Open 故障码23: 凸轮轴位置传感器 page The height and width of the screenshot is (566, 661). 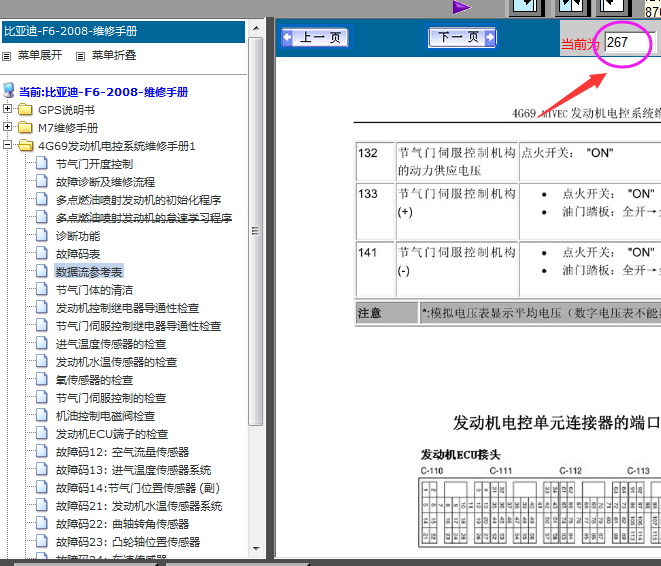tap(128, 542)
